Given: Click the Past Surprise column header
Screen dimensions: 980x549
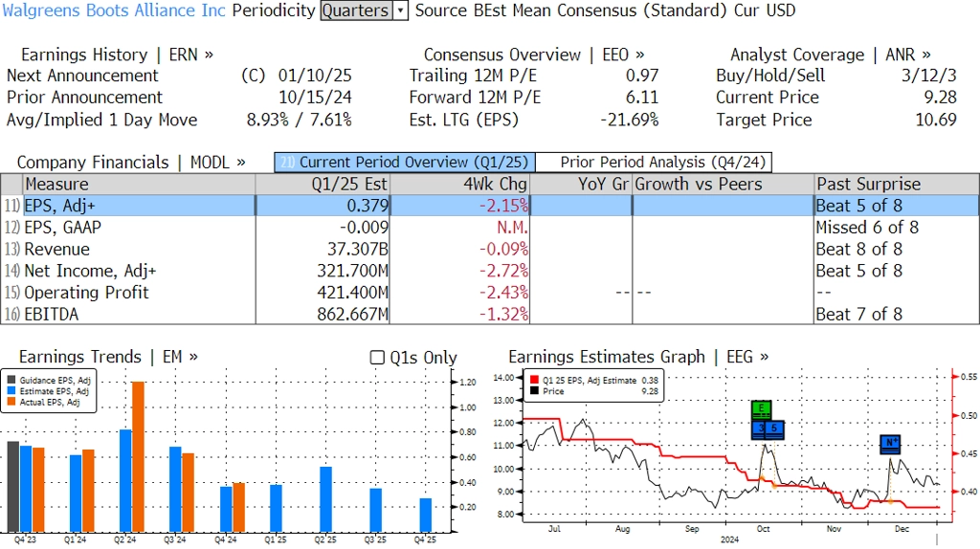Looking at the screenshot, I should click(897, 185).
